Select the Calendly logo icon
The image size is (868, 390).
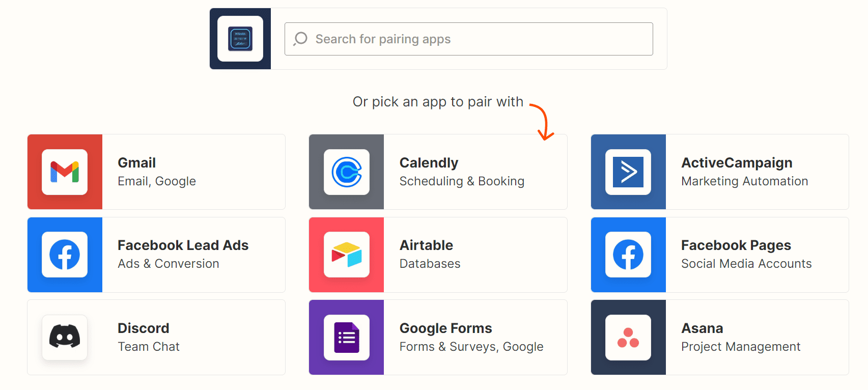tap(347, 172)
